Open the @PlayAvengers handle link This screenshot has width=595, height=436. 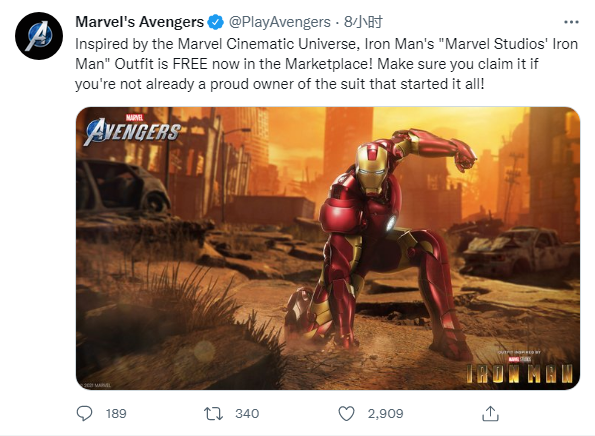(x=280, y=22)
